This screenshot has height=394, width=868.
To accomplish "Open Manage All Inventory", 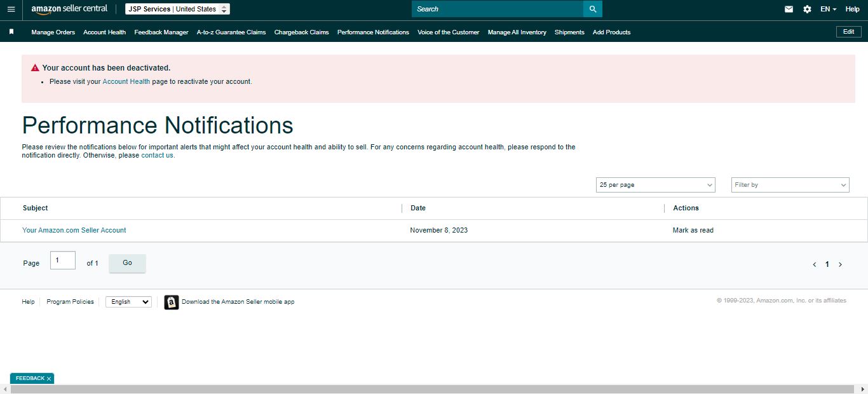I will click(517, 32).
